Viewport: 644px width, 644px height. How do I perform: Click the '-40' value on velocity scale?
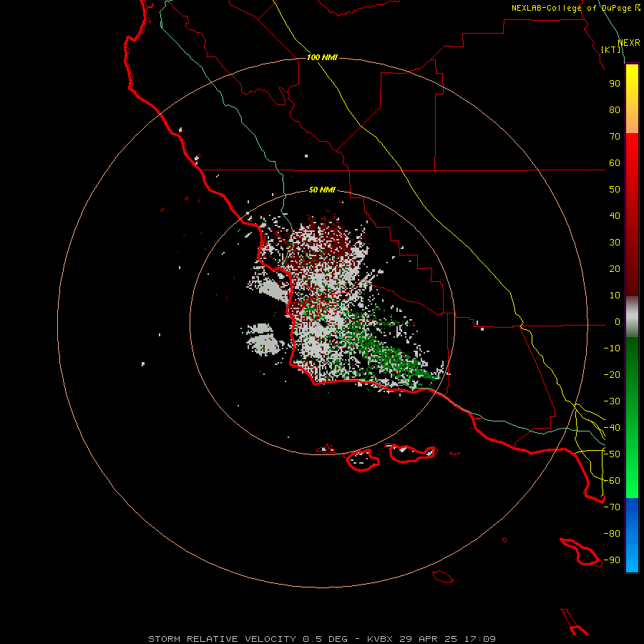tap(612, 428)
